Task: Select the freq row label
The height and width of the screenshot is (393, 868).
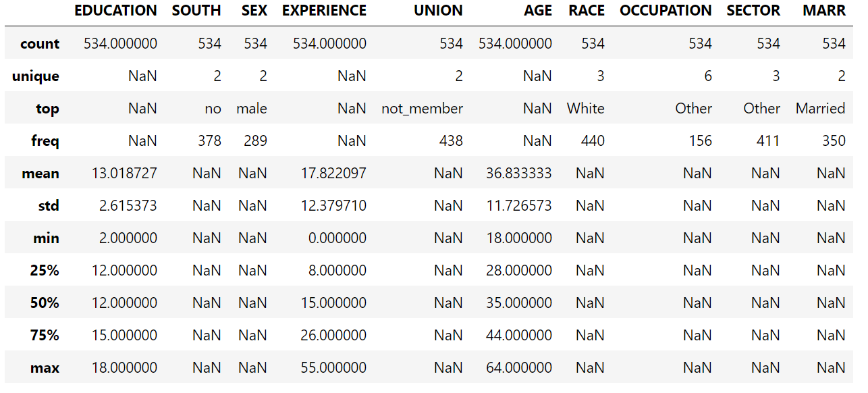Action: tap(45, 141)
